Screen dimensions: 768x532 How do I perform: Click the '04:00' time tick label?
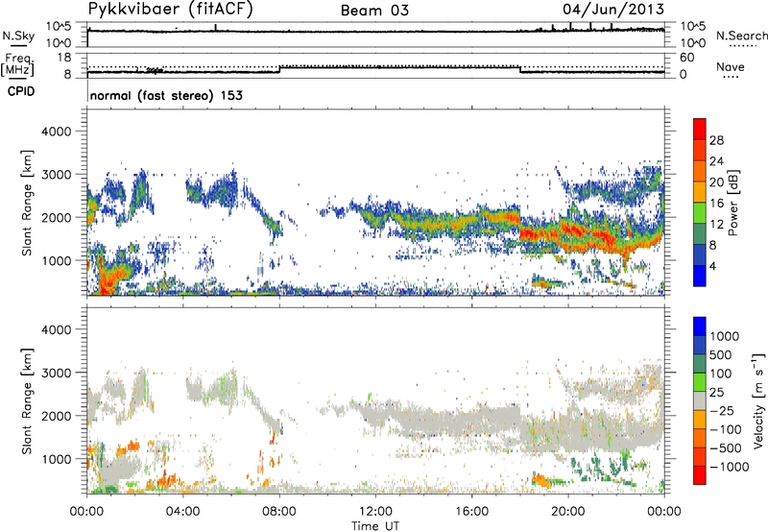coord(182,512)
